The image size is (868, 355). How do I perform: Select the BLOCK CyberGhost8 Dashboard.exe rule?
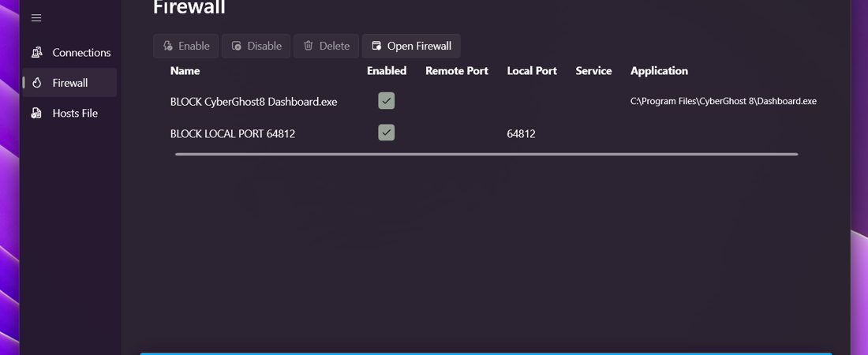tap(253, 102)
